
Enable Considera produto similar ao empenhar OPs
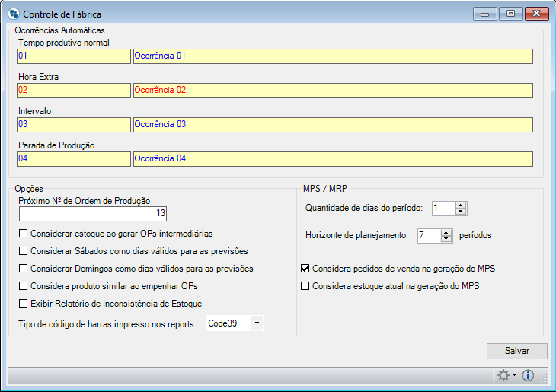click(24, 286)
